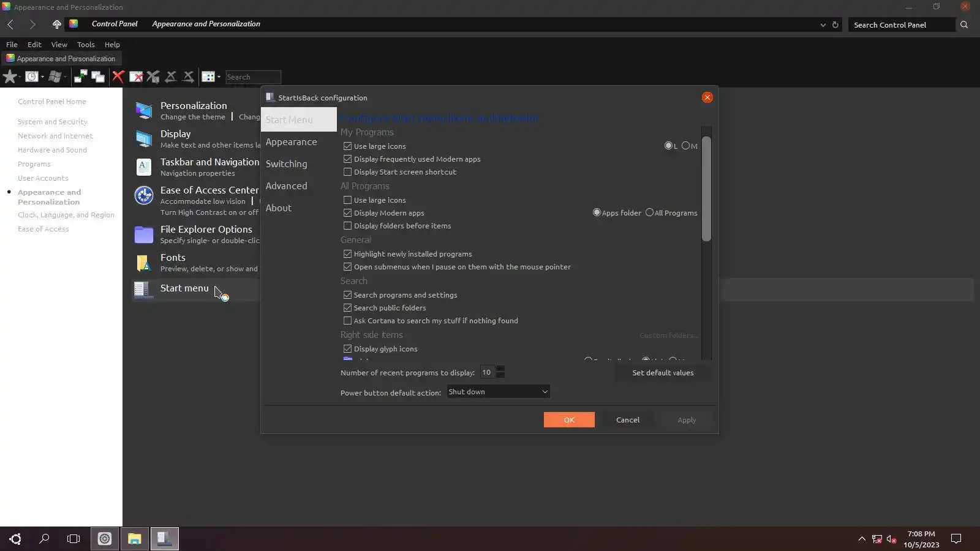Open the notification center icon
The image size is (980, 551).
coord(956,539)
